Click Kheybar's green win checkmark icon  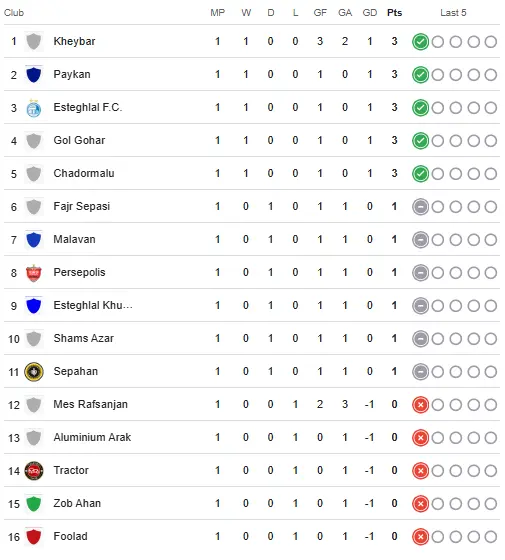[420, 42]
